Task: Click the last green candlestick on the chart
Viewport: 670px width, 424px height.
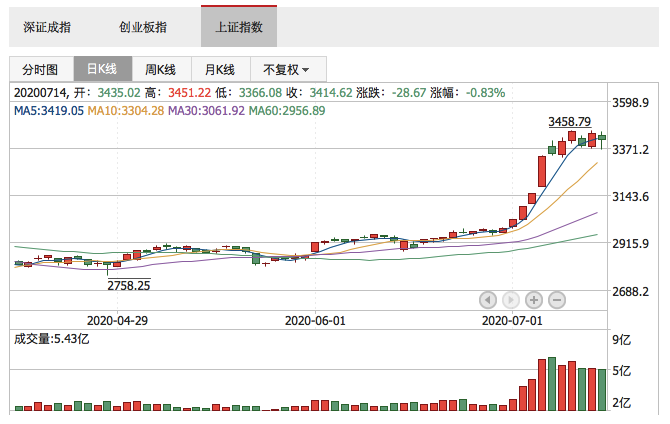Action: click(x=602, y=138)
